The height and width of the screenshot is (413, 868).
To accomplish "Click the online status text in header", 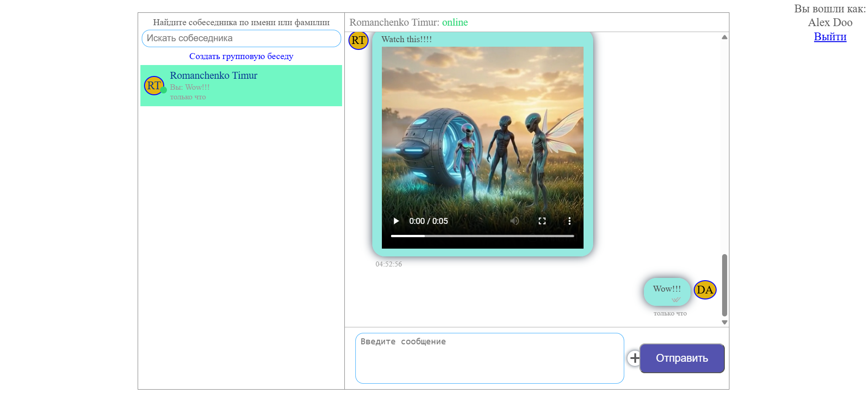I will click(x=455, y=22).
